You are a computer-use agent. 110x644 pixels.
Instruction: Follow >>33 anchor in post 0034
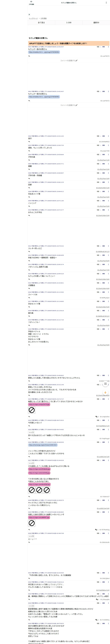click(31, 606)
